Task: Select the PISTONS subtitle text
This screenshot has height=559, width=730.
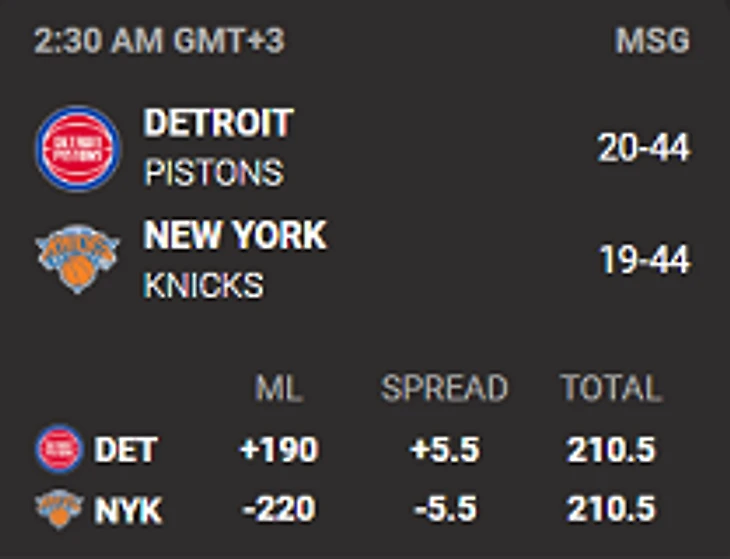Action: pyautogui.click(x=214, y=173)
